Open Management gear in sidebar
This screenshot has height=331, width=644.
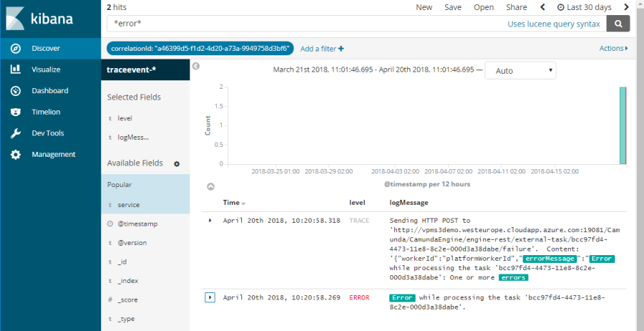coord(53,154)
